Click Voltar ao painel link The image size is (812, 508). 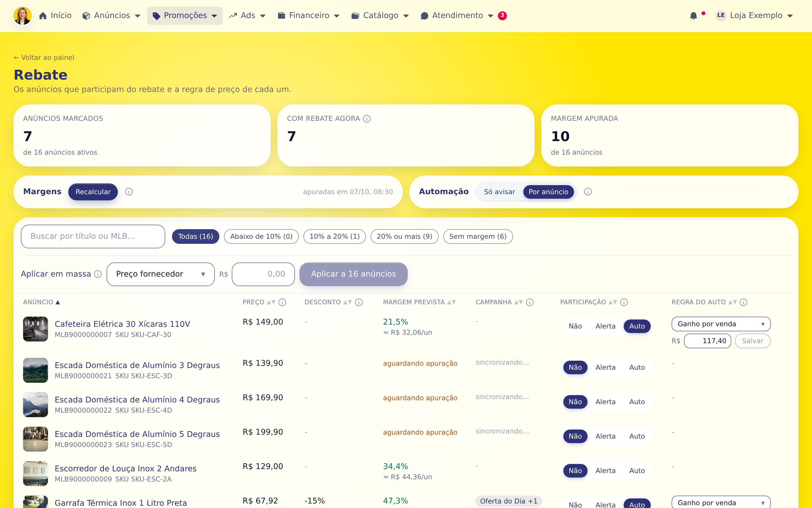coord(44,58)
